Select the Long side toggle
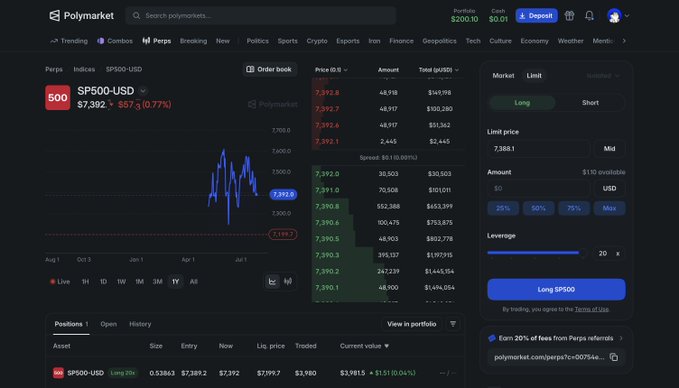Image resolution: width=679 pixels, height=388 pixels. pyautogui.click(x=522, y=103)
